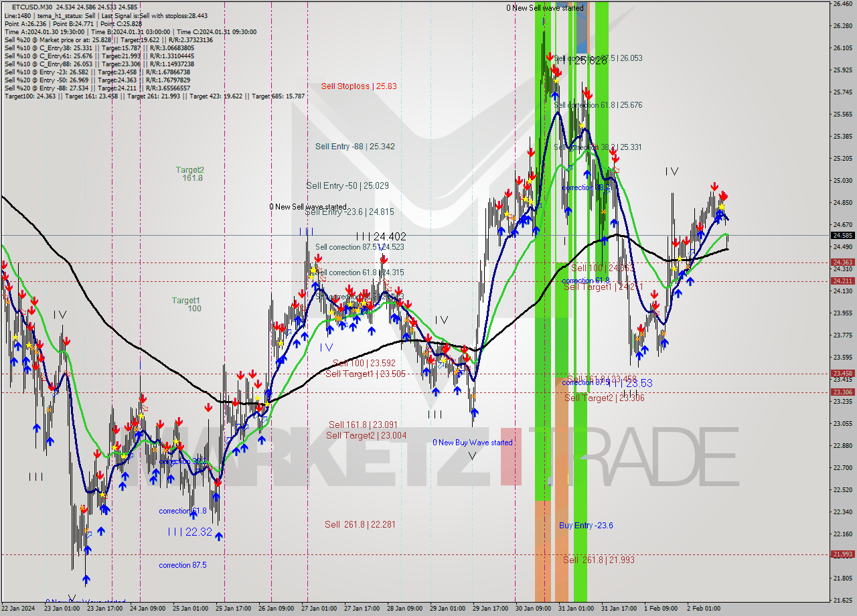Select the III 22.32 wave label
857x616 pixels.
point(190,532)
